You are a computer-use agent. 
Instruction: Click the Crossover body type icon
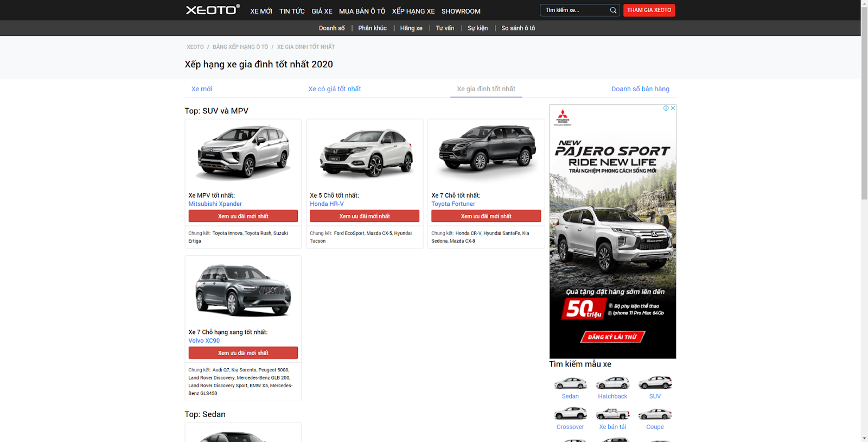pyautogui.click(x=570, y=414)
